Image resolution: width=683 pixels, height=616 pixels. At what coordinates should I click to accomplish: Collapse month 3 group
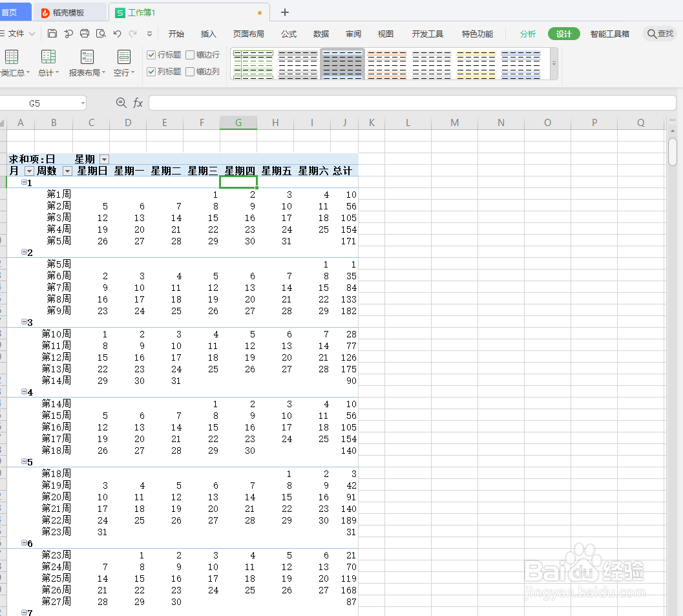coord(25,321)
